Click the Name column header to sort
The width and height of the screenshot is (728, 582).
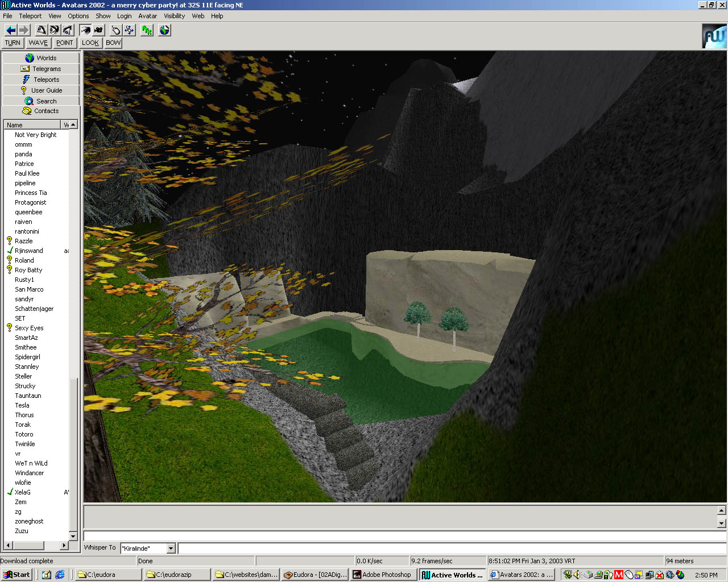click(x=32, y=125)
